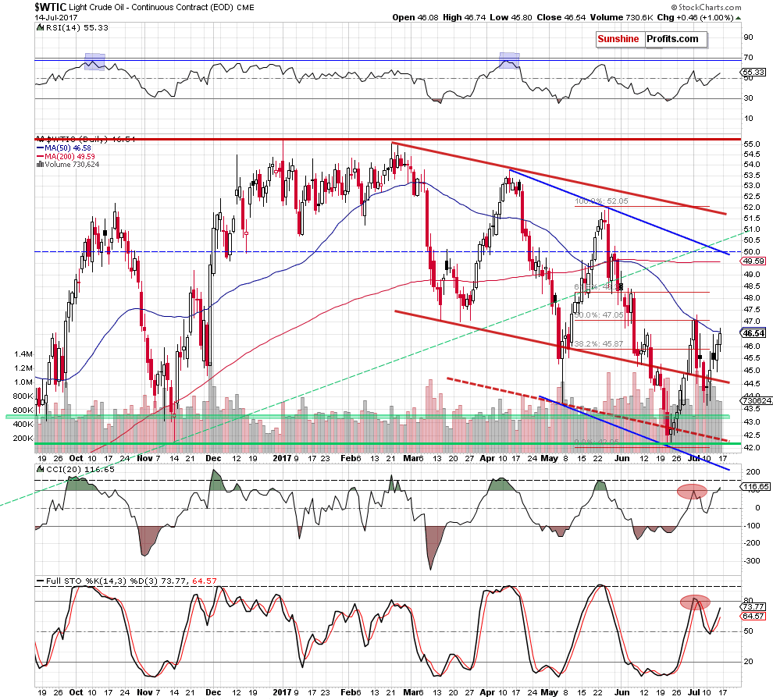Click the 55.0 label on the price axis

pos(752,144)
